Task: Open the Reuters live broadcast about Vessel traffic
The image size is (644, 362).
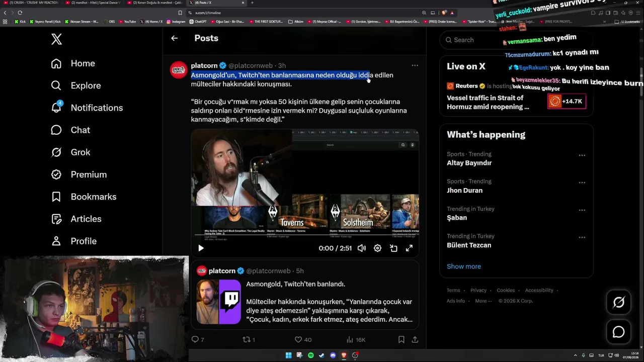Action: click(488, 102)
